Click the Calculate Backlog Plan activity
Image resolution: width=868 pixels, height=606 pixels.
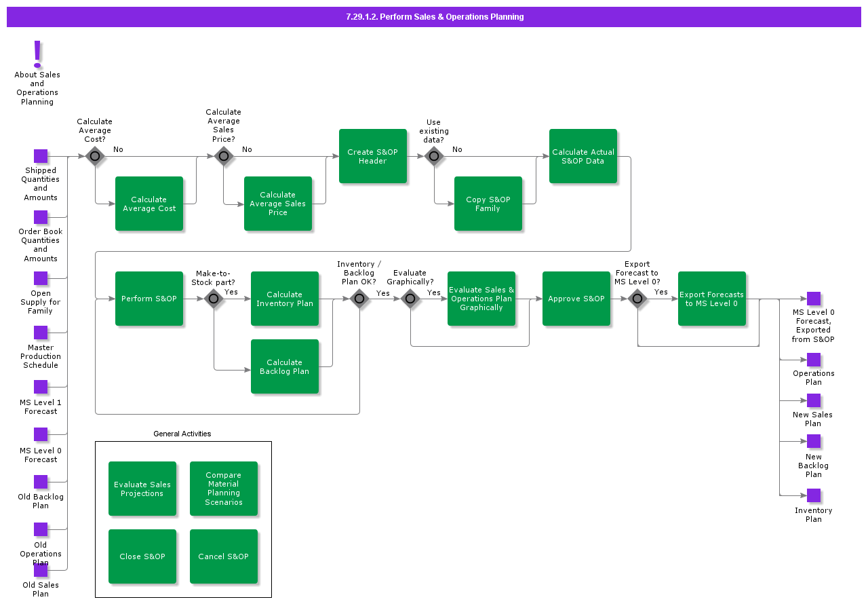(x=285, y=366)
